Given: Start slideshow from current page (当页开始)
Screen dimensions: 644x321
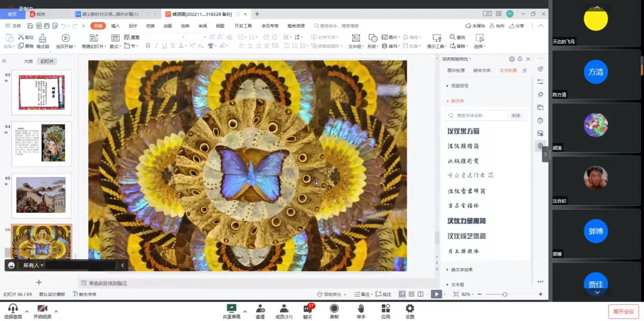Looking at the screenshot, I should [66, 38].
